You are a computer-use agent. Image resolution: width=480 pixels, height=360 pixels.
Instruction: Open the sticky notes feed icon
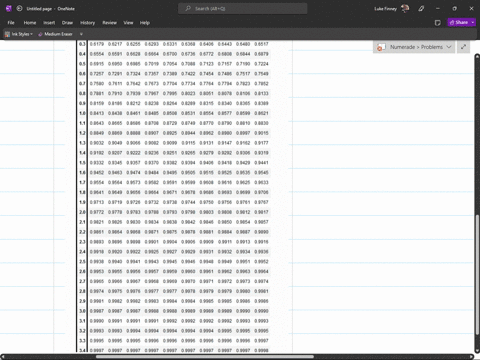tap(438, 23)
